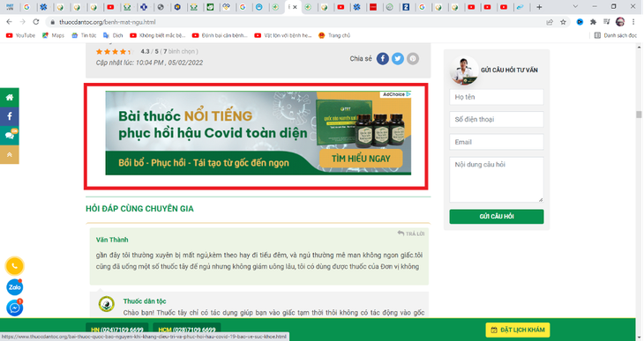
Task: Open the Không biết mắc bệ... bookmark
Action: 158,36
